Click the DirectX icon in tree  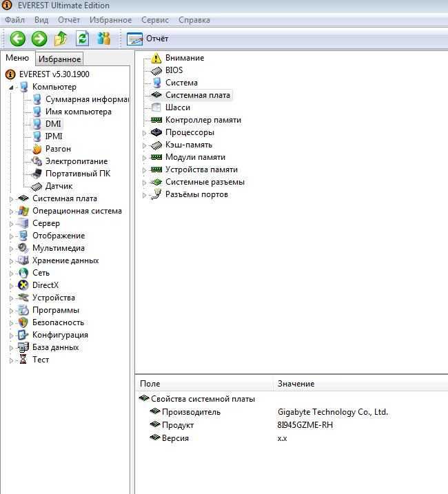tap(23, 285)
